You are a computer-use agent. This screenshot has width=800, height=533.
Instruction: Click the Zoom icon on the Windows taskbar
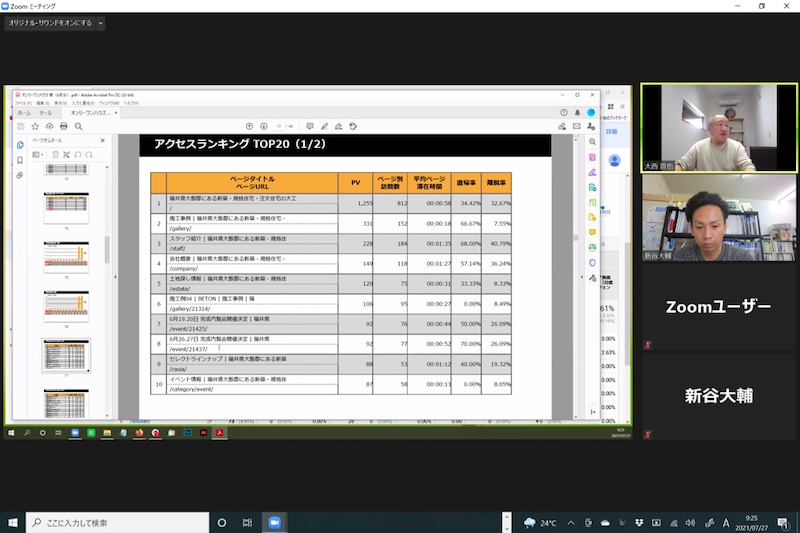point(274,522)
